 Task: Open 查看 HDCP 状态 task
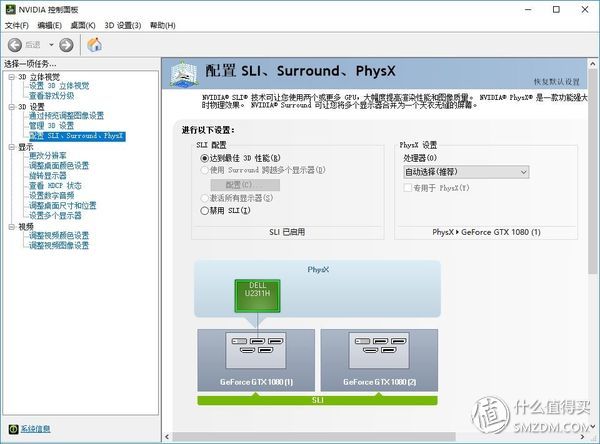(55, 186)
